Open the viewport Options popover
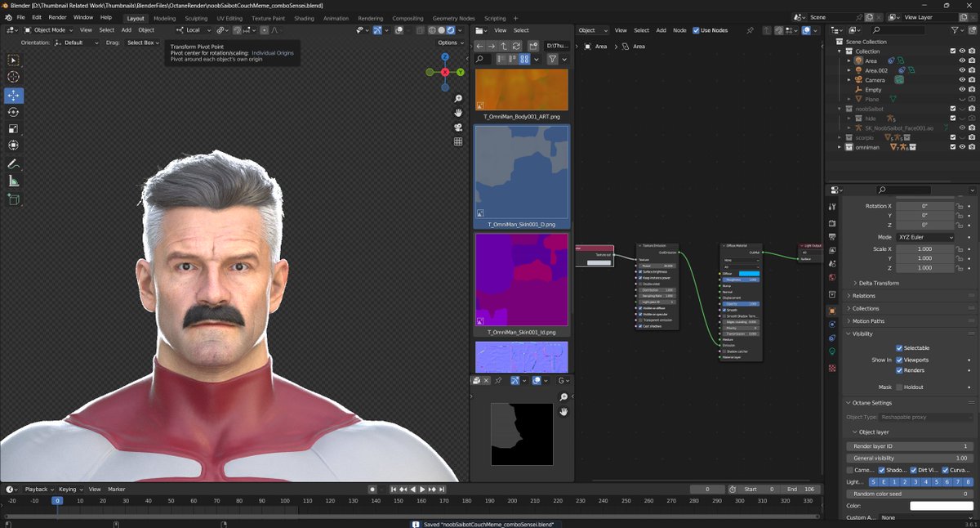Viewport: 980px width, 528px height. tap(450, 43)
